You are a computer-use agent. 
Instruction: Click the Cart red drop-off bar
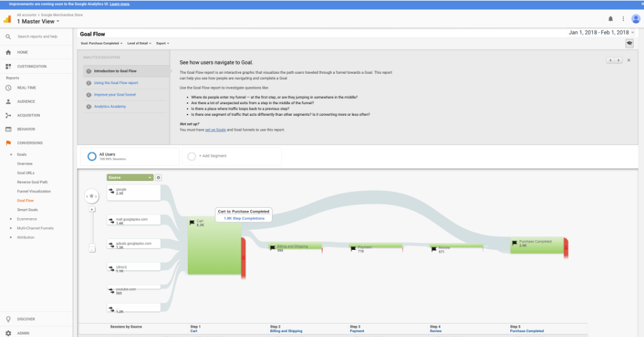pos(243,258)
